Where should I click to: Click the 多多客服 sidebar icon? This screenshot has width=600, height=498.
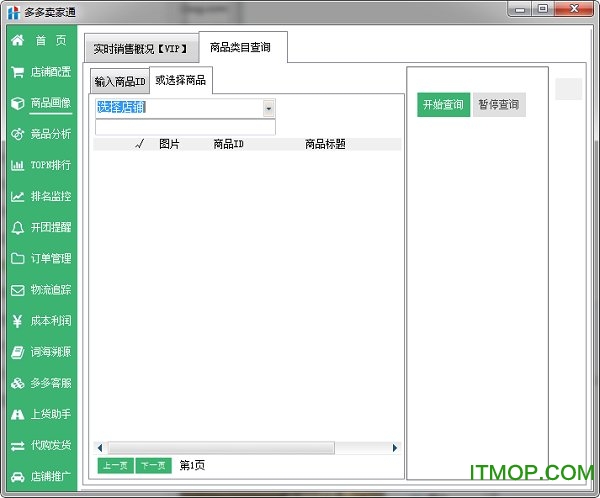pyautogui.click(x=18, y=383)
